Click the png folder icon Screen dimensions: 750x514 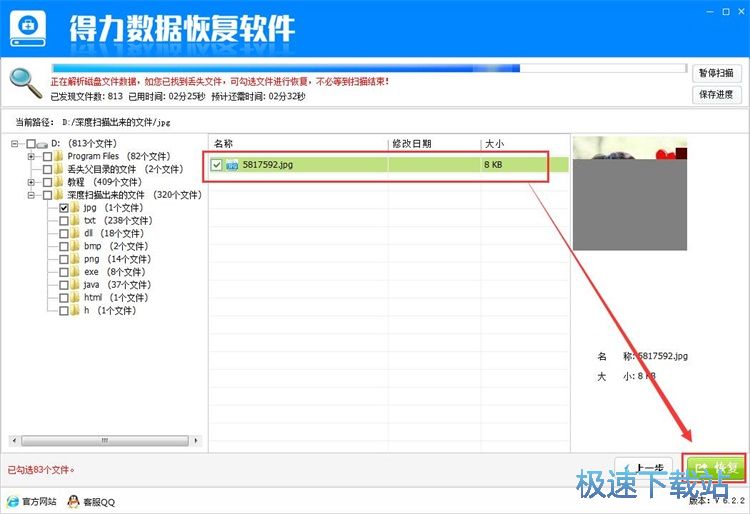pos(75,260)
